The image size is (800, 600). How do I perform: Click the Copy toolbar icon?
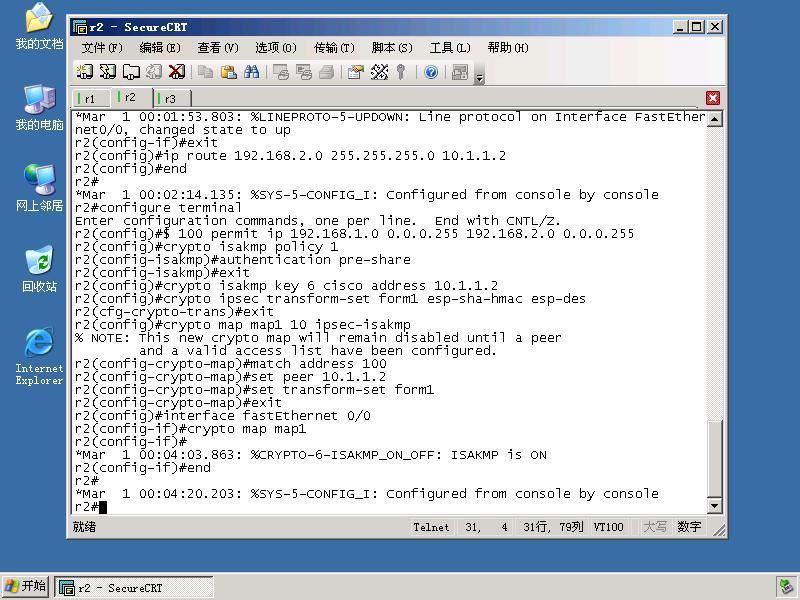206,72
